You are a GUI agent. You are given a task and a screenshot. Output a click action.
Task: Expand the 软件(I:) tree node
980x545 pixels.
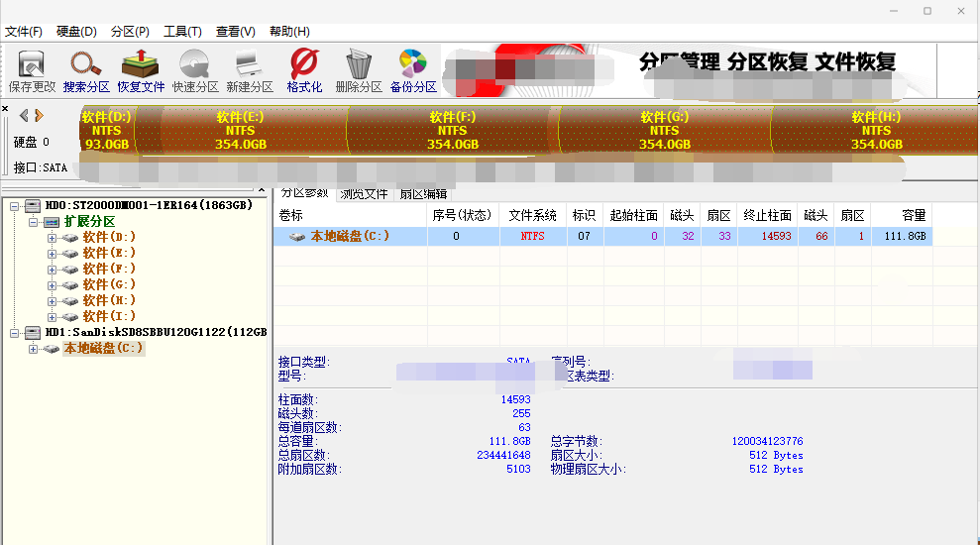coord(52,317)
